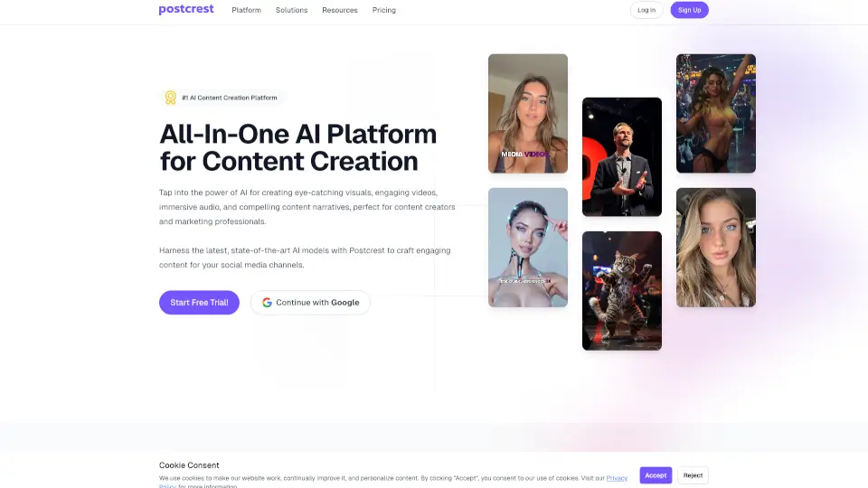Click the Log in button
This screenshot has height=488, width=868.
(646, 10)
